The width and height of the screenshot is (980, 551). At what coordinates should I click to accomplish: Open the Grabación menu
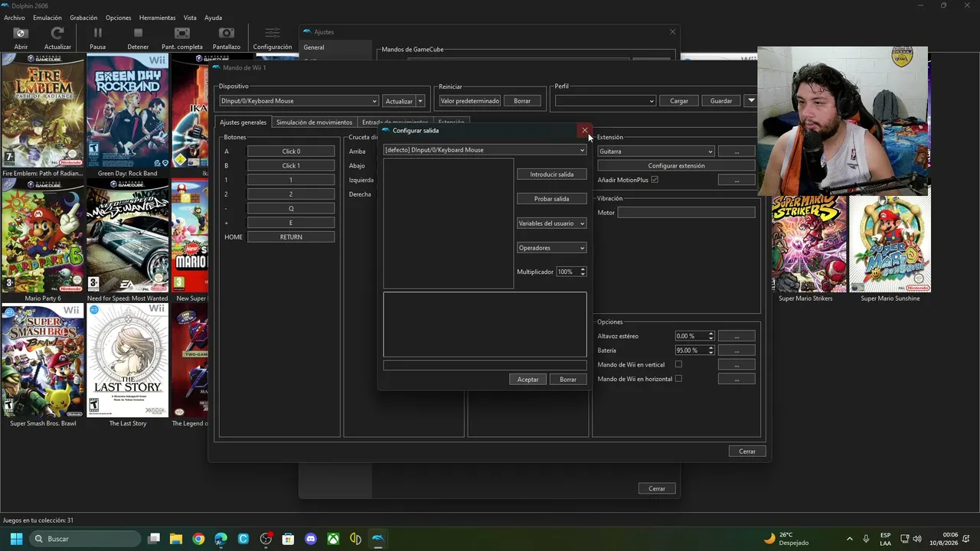point(83,18)
